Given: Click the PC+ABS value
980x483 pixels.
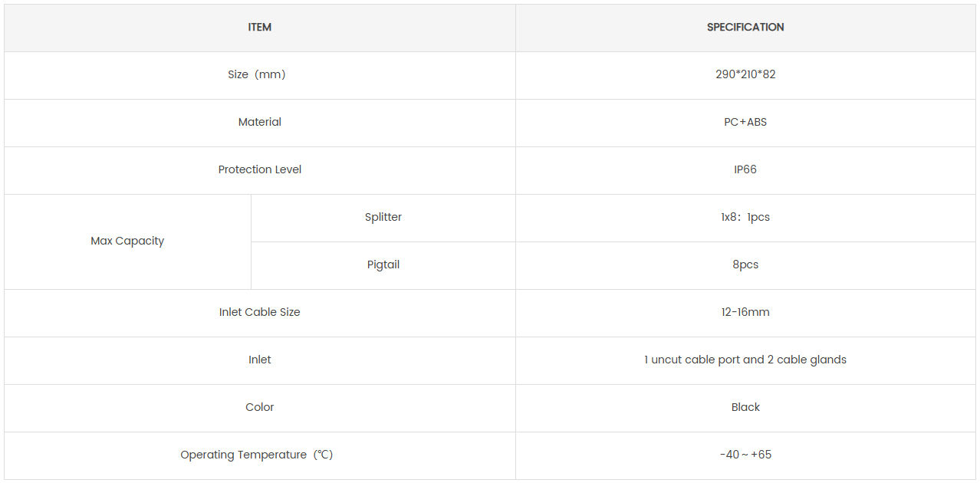Looking at the screenshot, I should tap(745, 123).
